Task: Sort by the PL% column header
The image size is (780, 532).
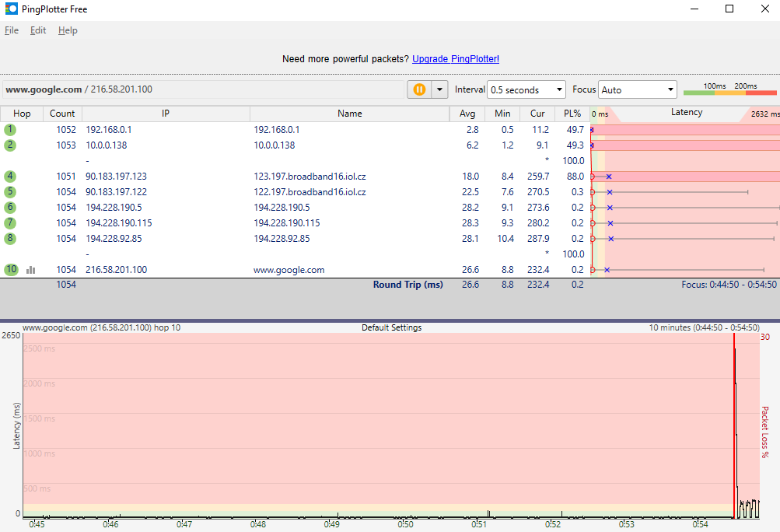Action: pos(572,114)
